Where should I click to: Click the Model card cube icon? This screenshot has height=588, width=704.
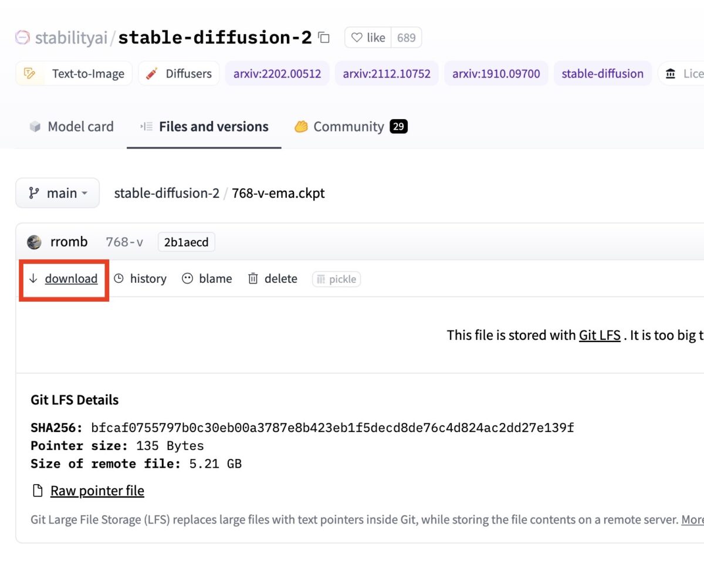tap(35, 127)
